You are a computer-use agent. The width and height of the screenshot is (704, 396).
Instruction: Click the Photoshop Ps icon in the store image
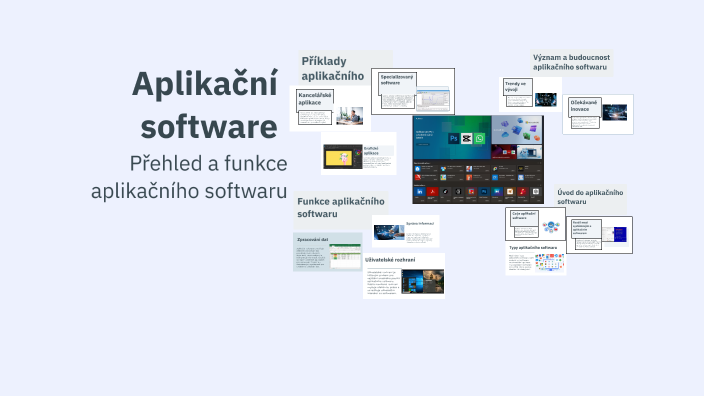pyautogui.click(x=453, y=138)
